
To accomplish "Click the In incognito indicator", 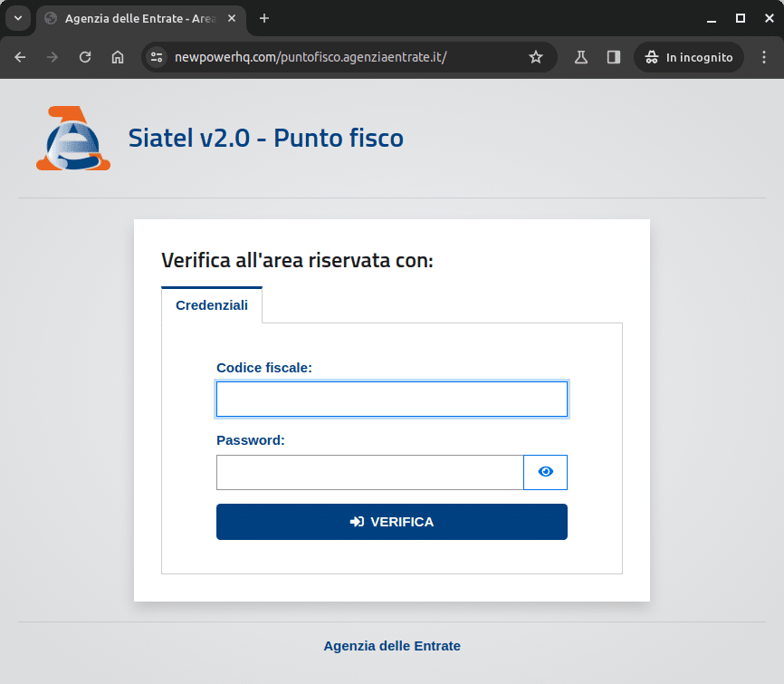I will tap(689, 58).
